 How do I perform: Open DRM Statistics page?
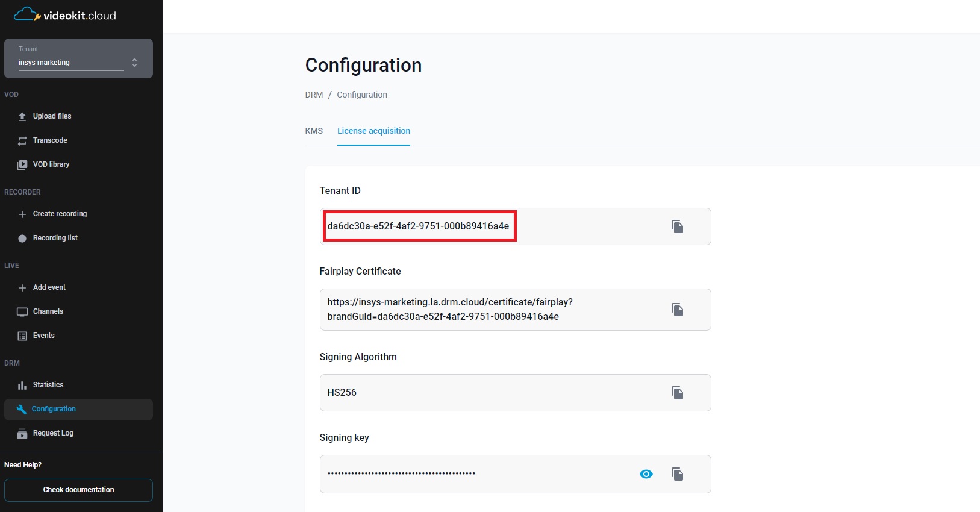coord(48,385)
